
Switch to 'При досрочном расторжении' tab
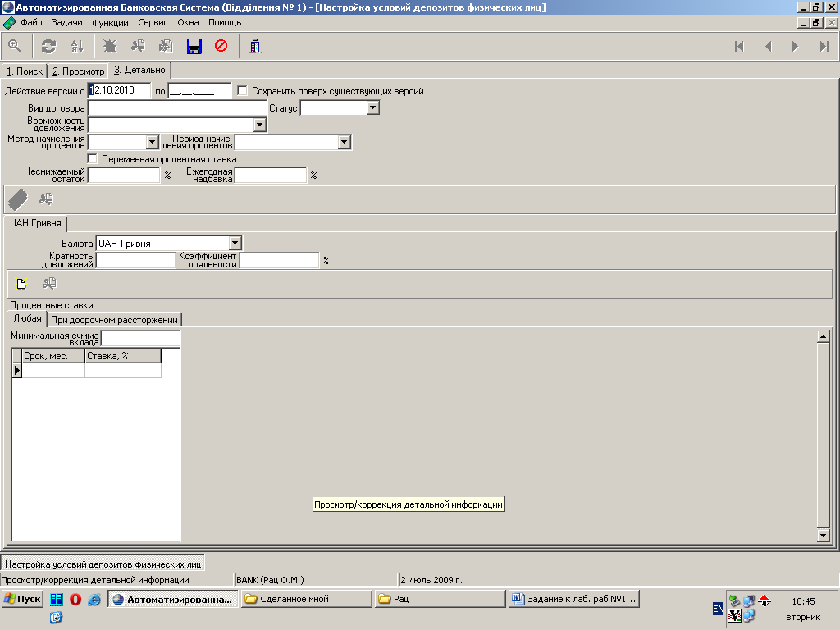(x=114, y=320)
